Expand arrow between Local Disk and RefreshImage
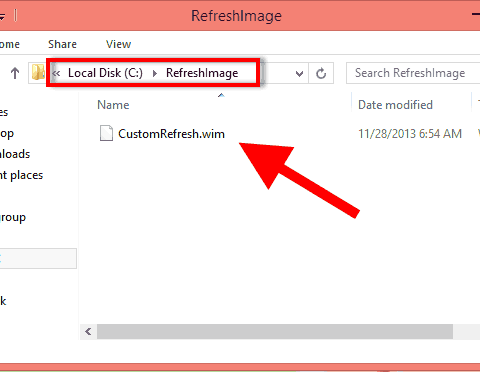 (154, 73)
